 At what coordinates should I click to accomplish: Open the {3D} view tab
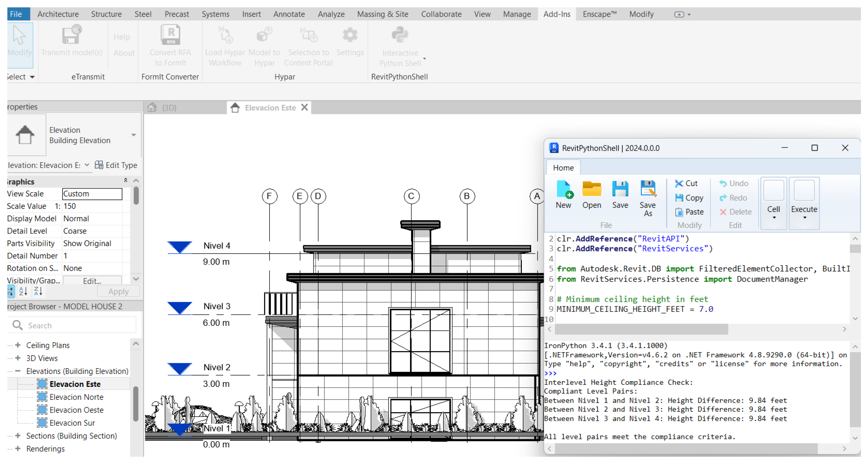[x=170, y=108]
